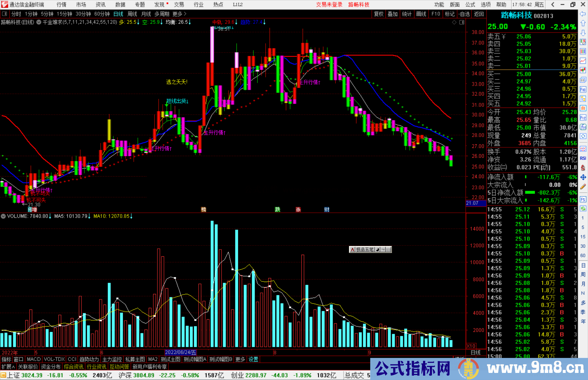Viewport: 588px width, 380px height.
Task: Select the pencil drawing tool icon
Action: (583, 187)
